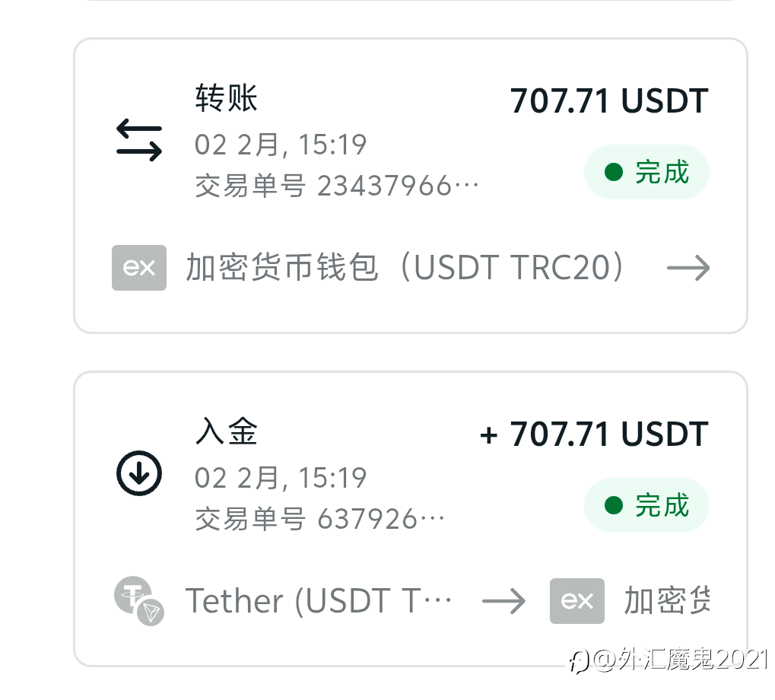Screen dimensions: 775x700
Task: Click the ex logo in the transfer card
Action: click(139, 268)
